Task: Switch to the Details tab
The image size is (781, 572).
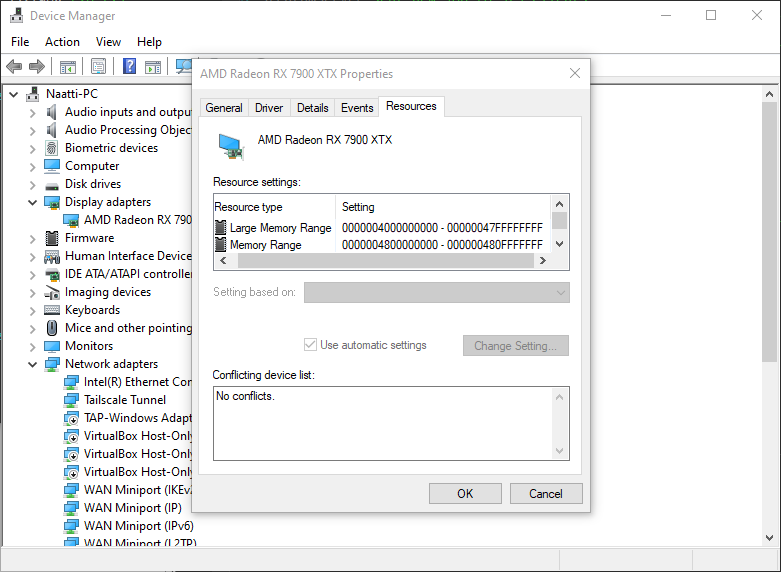Action: pos(312,108)
